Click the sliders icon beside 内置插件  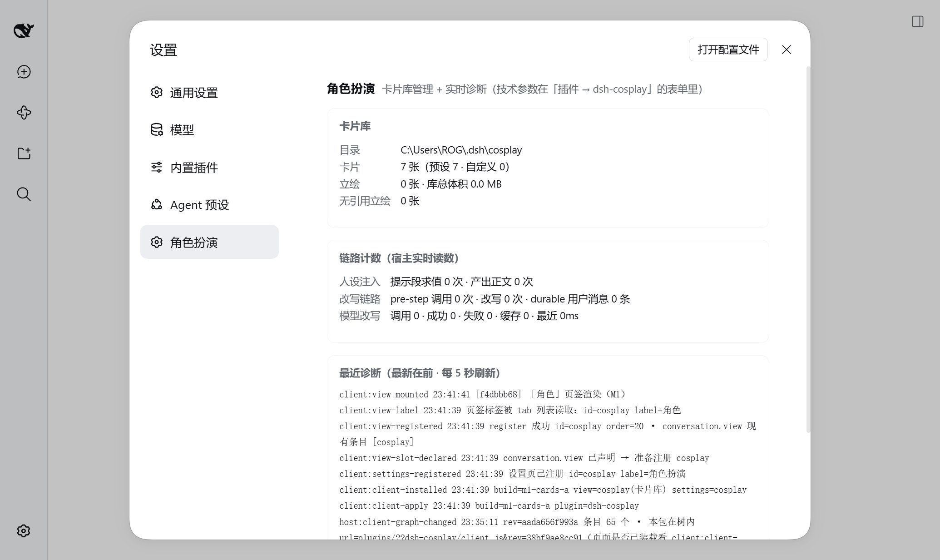click(x=157, y=167)
